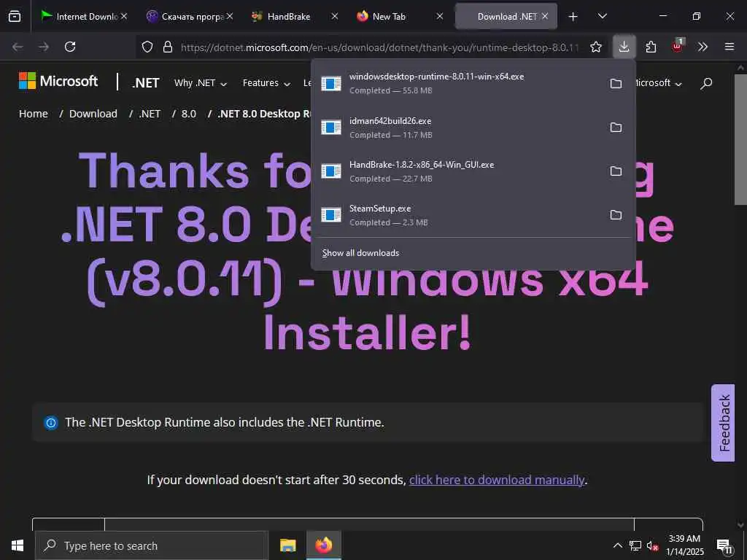Show HandBrake installer in folder
The height and width of the screenshot is (560, 747).
616,171
